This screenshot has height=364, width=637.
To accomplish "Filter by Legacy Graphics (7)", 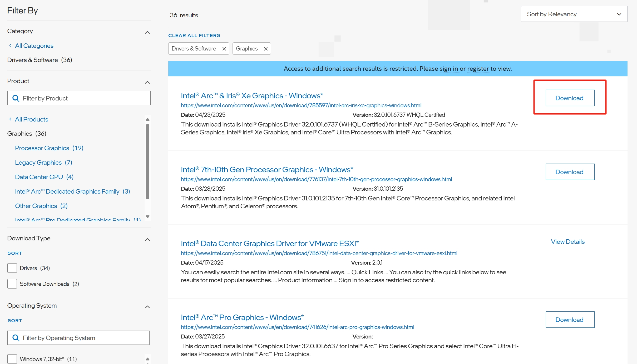I will pos(43,163).
